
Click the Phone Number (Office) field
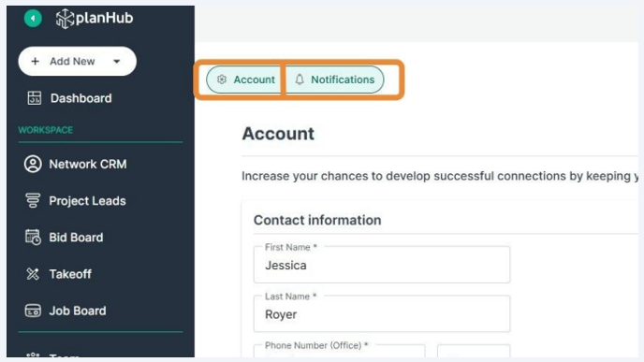click(x=339, y=351)
